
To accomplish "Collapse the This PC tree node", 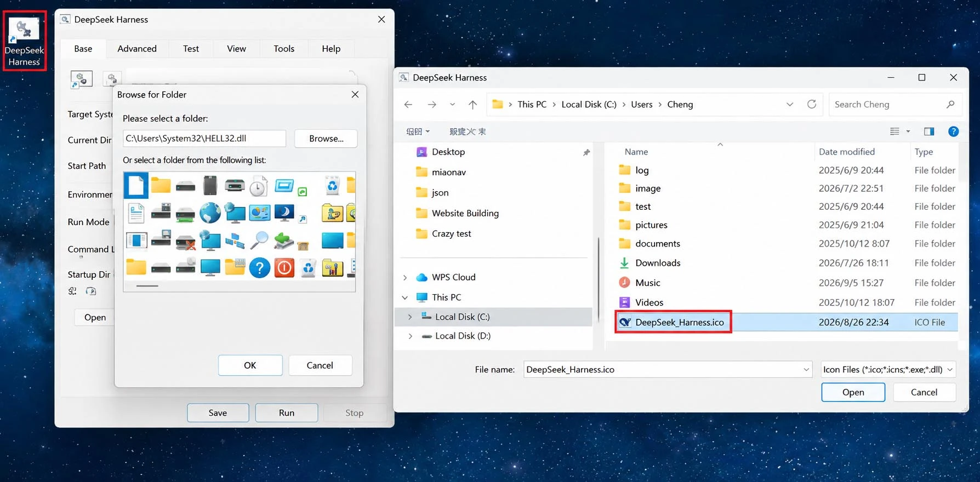I will [x=405, y=297].
